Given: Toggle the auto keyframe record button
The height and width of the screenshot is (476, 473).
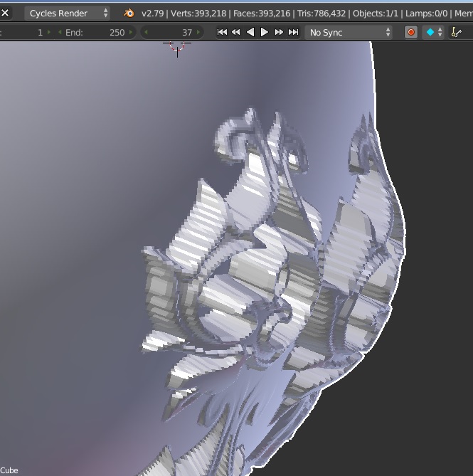Looking at the screenshot, I should [411, 32].
